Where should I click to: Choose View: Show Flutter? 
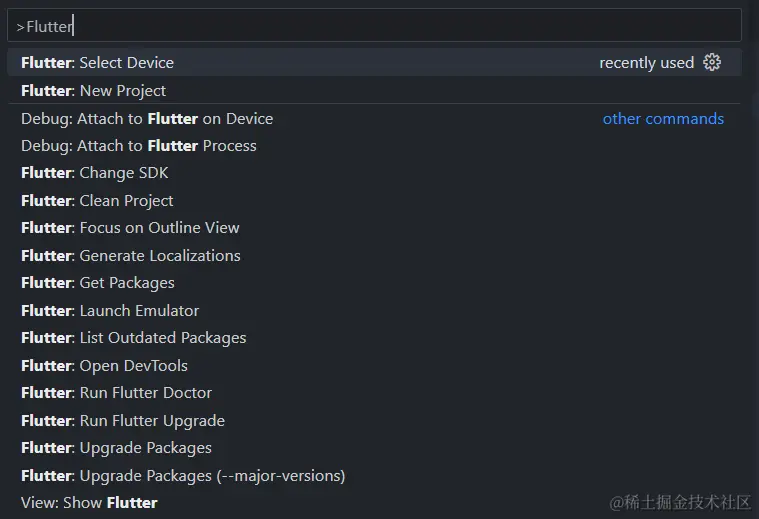point(374,503)
